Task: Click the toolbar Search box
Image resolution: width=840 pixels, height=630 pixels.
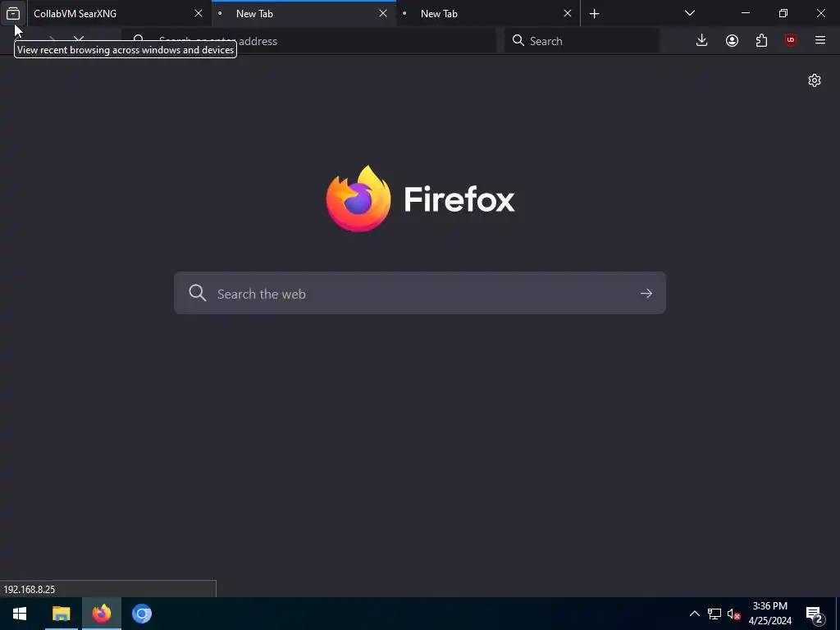Action: point(582,41)
